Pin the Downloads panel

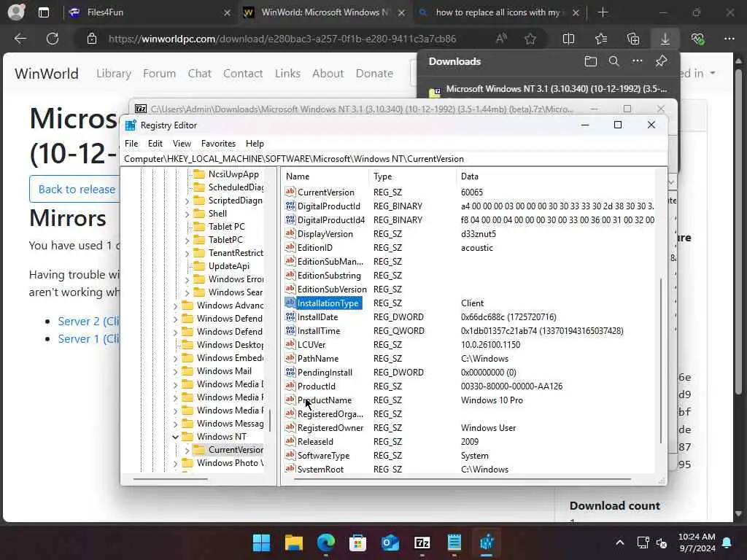(661, 61)
